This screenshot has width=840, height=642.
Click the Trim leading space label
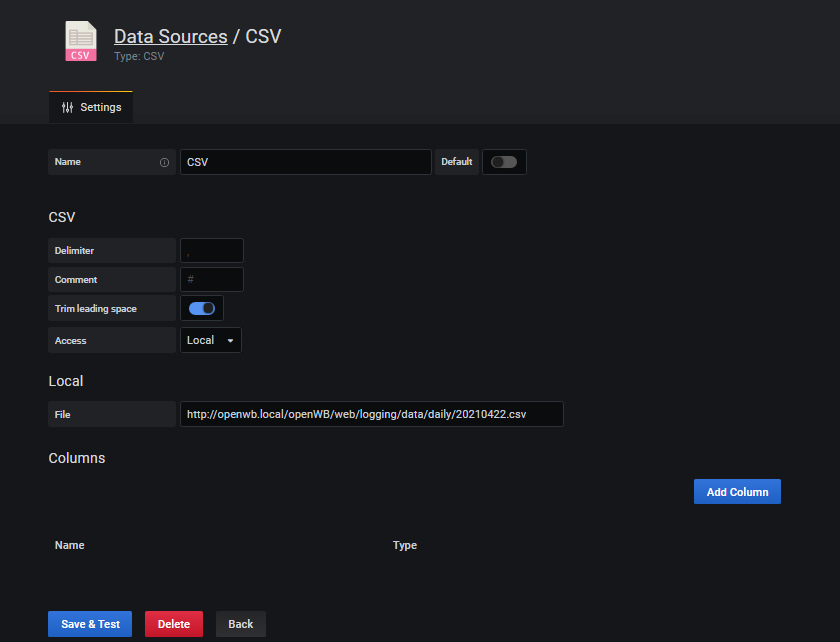click(x=96, y=309)
